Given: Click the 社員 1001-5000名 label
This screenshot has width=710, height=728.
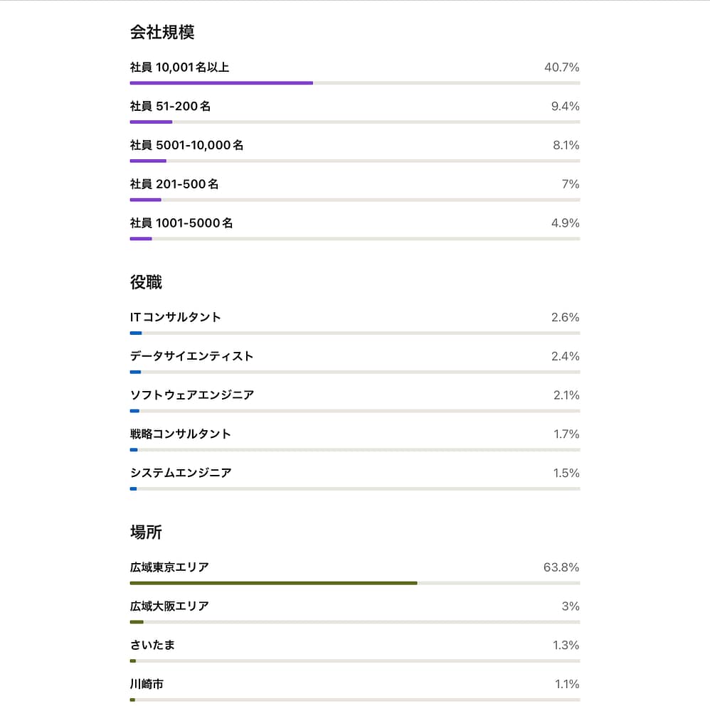Looking at the screenshot, I should [181, 223].
